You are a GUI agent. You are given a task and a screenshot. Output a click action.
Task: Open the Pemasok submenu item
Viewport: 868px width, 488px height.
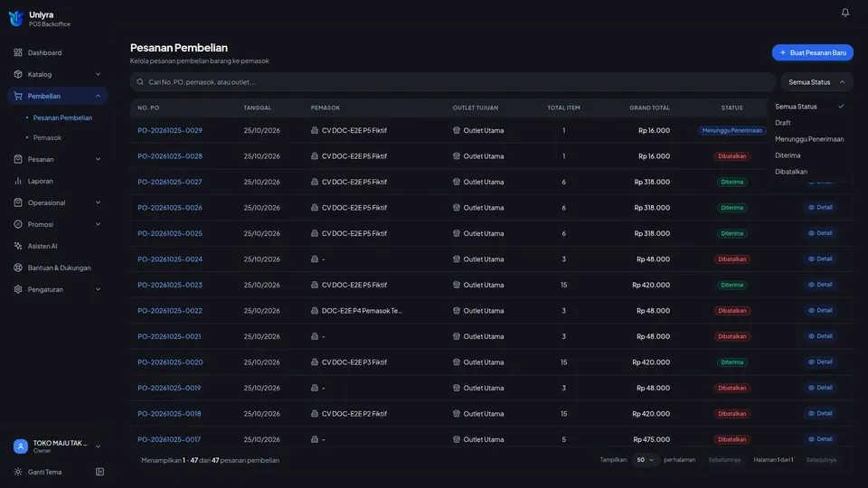(47, 137)
